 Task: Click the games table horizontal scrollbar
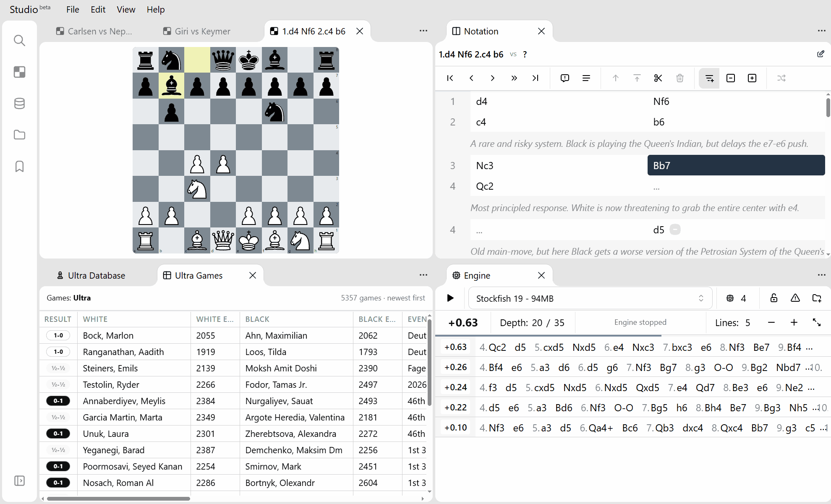(x=119, y=499)
